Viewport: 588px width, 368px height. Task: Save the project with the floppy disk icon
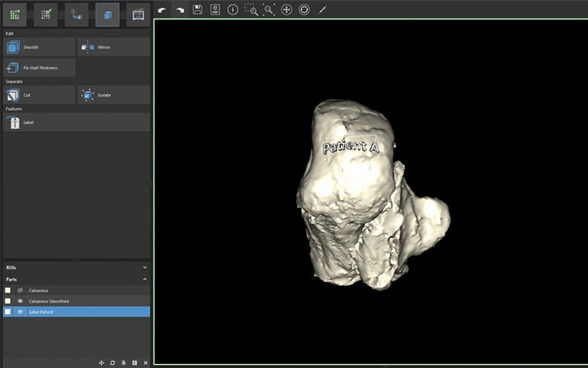(197, 9)
